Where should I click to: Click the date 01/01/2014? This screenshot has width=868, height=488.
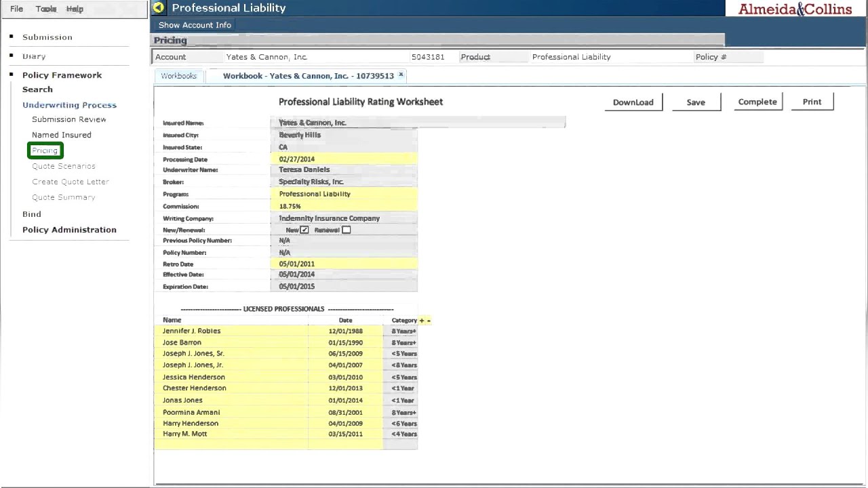[346, 401]
